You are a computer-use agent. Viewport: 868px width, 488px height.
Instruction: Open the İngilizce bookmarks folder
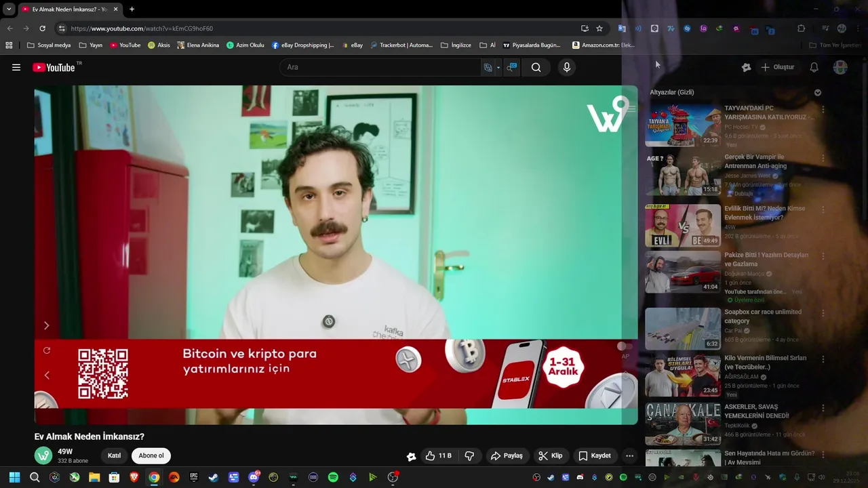coord(456,45)
